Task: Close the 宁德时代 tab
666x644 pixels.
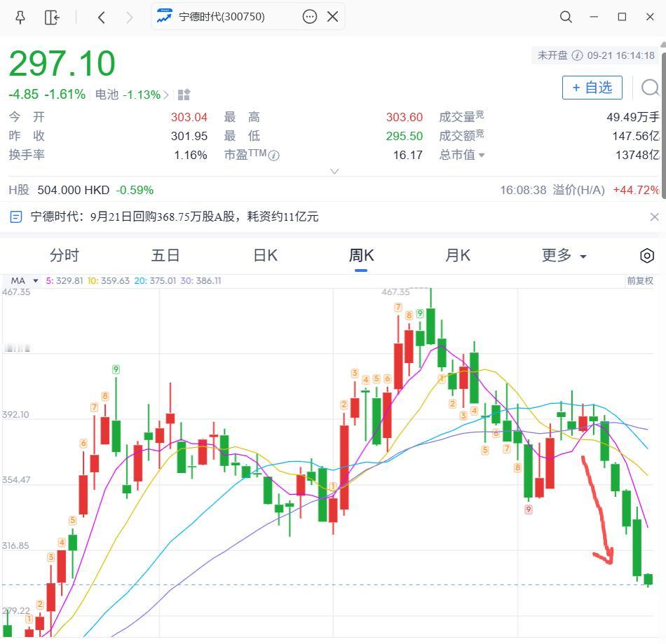Action: (x=332, y=17)
